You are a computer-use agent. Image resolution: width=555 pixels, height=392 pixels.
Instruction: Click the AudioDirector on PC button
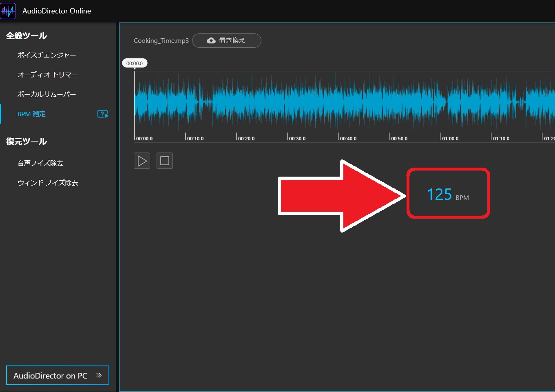57,375
